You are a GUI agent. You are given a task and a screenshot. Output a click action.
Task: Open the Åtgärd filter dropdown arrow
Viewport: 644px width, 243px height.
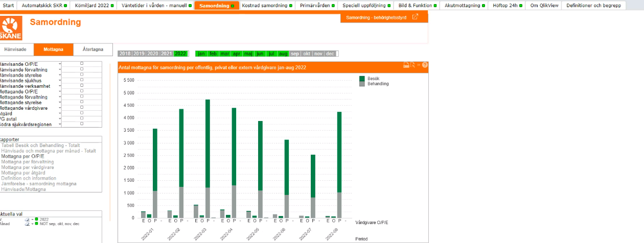tap(60, 113)
